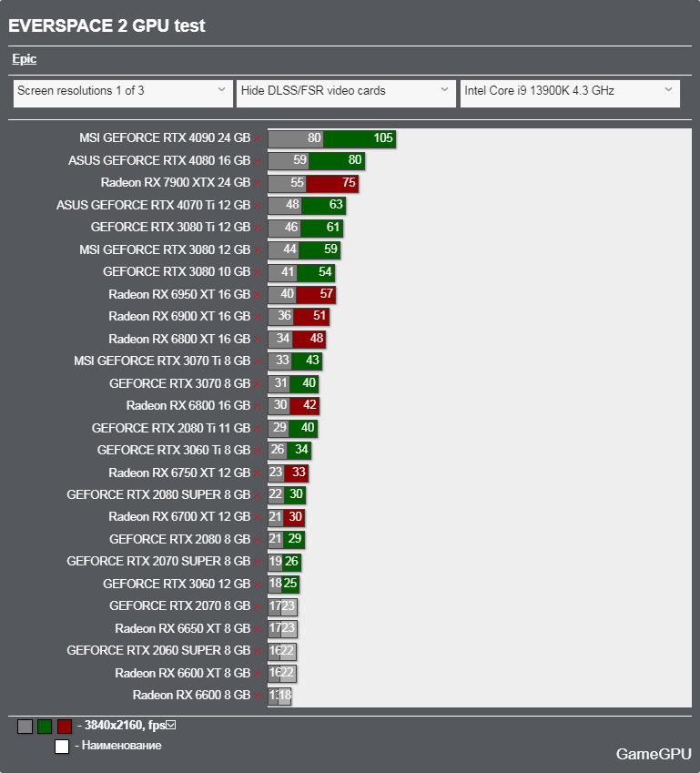Click the gray minimum fps legend swatch

pyautogui.click(x=25, y=727)
